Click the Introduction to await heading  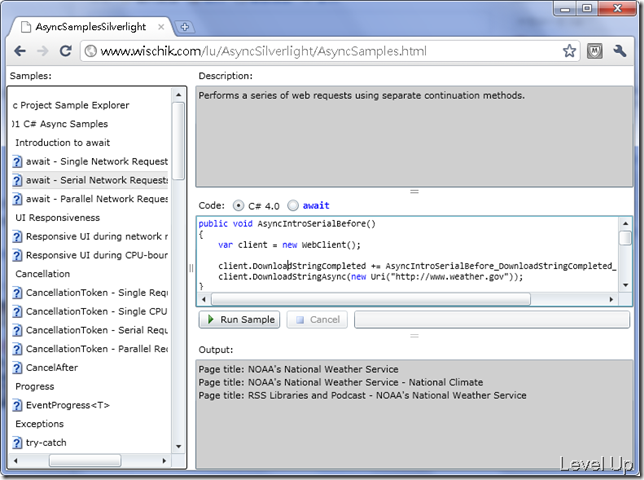tap(62, 142)
